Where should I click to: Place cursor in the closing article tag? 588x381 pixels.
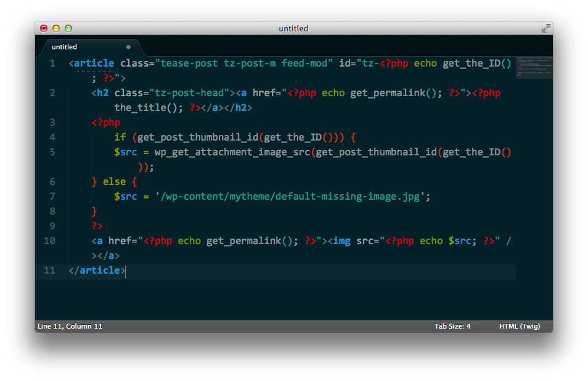(x=99, y=271)
